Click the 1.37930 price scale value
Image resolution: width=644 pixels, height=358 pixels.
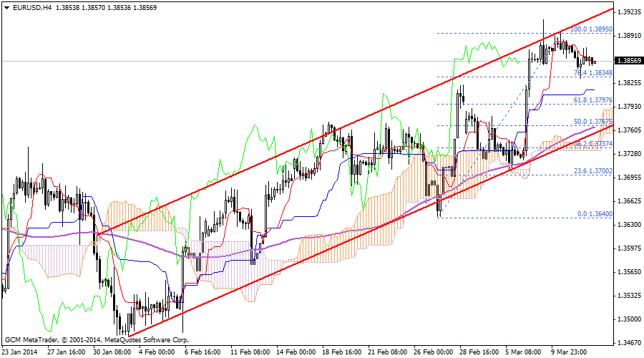pyautogui.click(x=629, y=107)
